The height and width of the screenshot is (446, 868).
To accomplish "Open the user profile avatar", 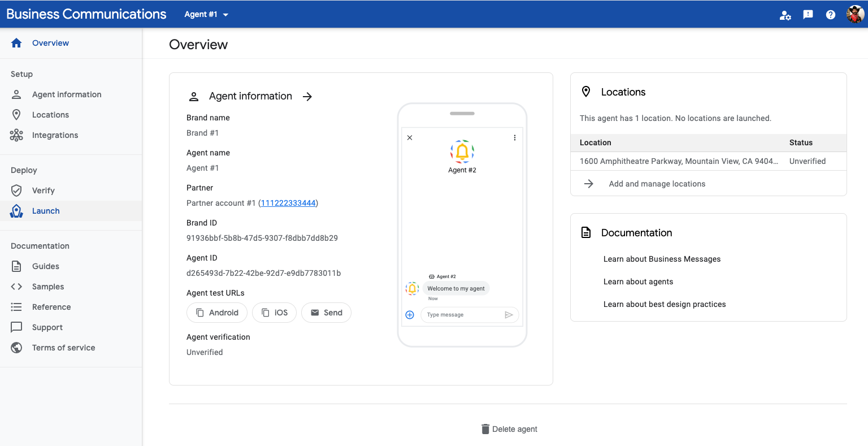I will click(854, 15).
